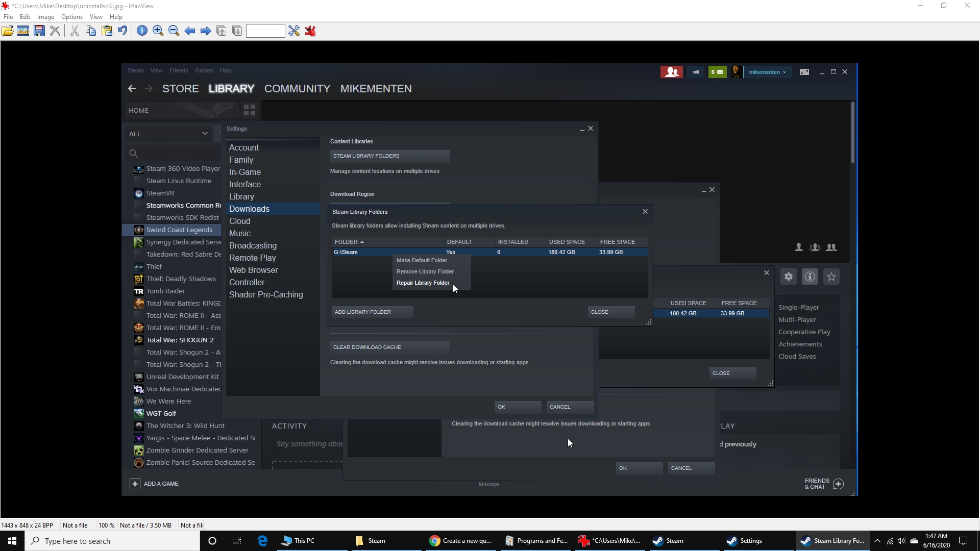Click the 100 % zoom status bar entry

[106, 525]
